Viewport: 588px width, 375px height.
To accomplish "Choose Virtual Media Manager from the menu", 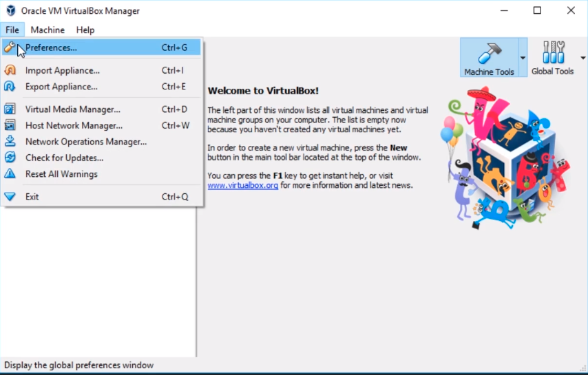I will [x=73, y=109].
